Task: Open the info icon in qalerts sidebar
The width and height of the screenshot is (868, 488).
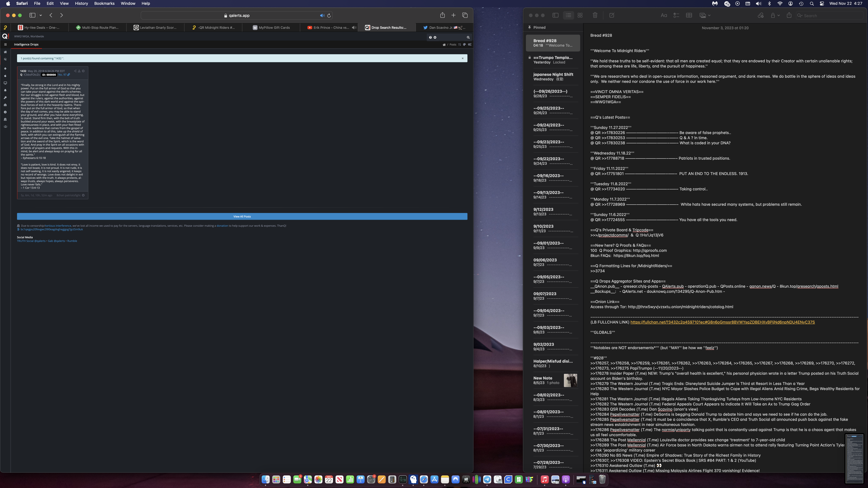Action: pos(5,112)
